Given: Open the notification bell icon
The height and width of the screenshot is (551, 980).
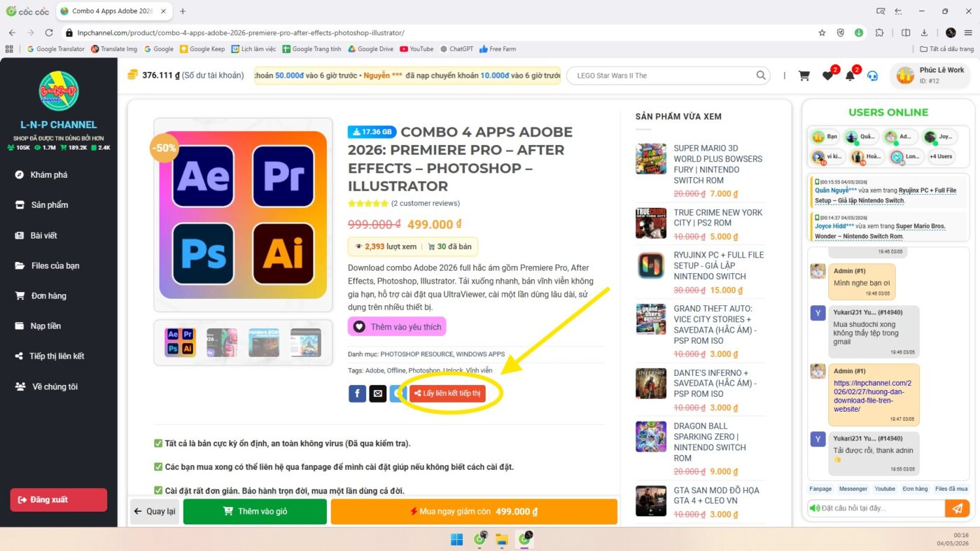Looking at the screenshot, I should (850, 76).
